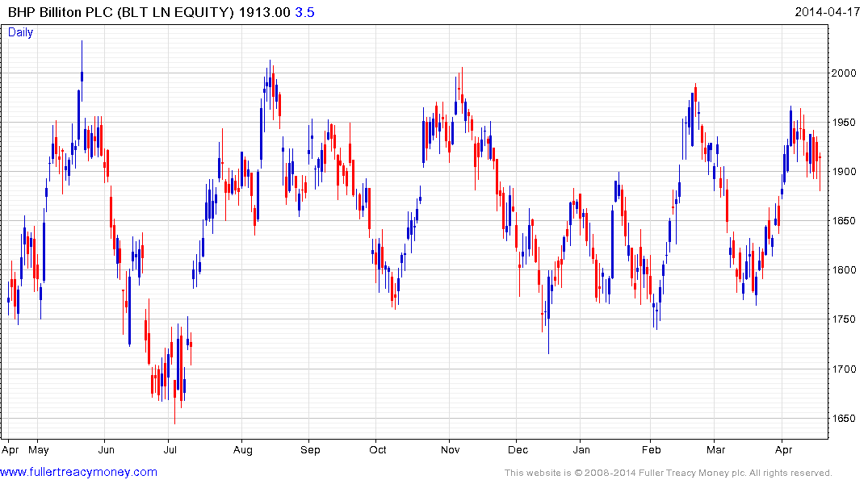Open the www.fullertreacymoney.com link

point(78,472)
